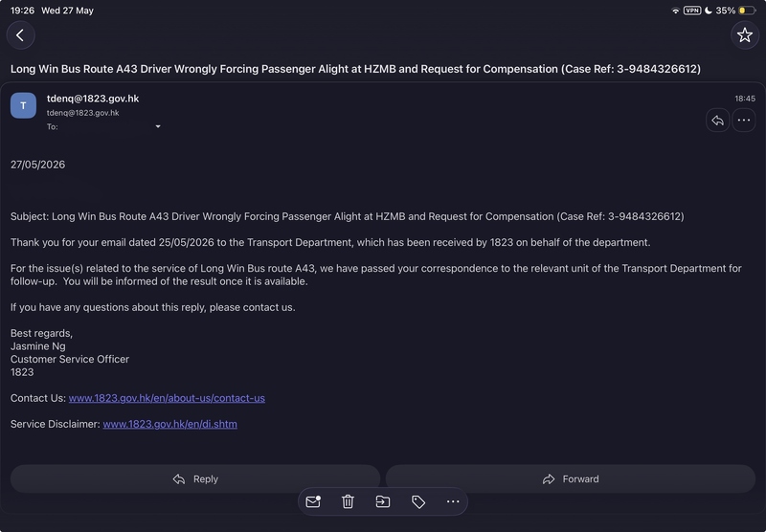Expand the To: recipients dropdown arrow
766x532 pixels.
pyautogui.click(x=158, y=126)
